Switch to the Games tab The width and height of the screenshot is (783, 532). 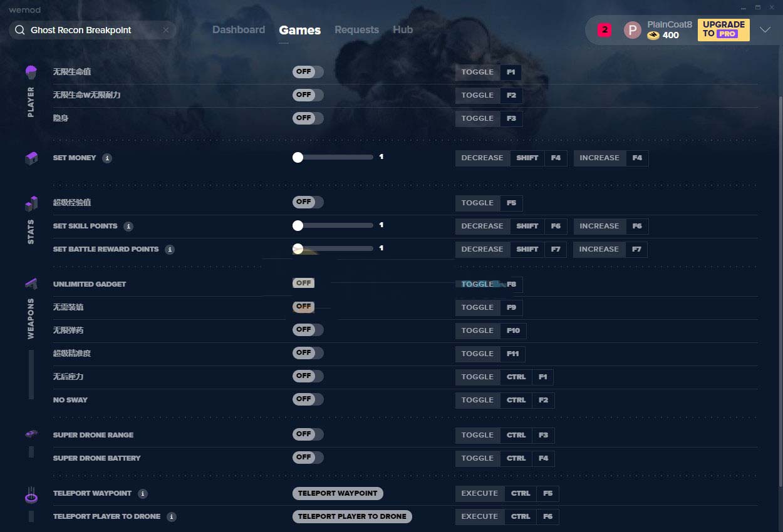point(299,30)
